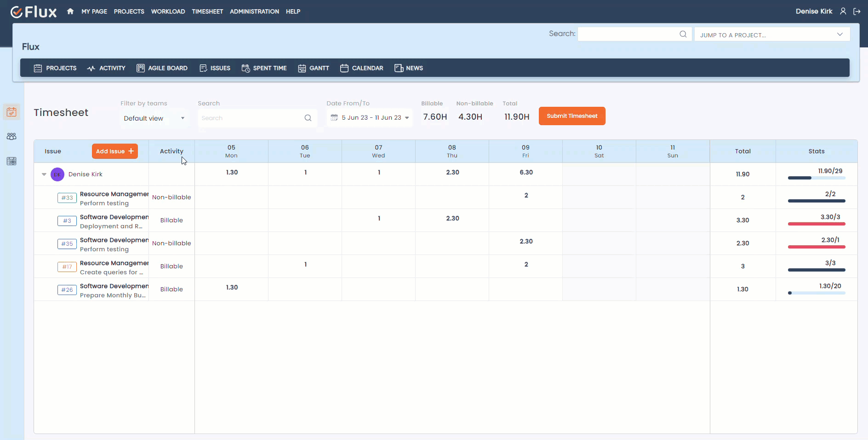Click the Submit Timesheet button
This screenshot has height=440, width=868.
pyautogui.click(x=572, y=116)
